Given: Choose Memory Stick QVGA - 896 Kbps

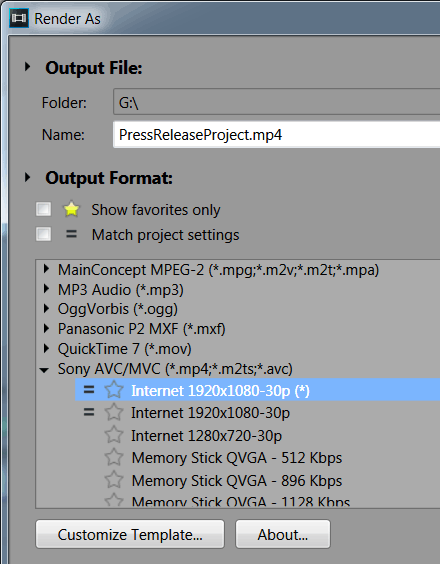Looking at the screenshot, I should tap(237, 481).
